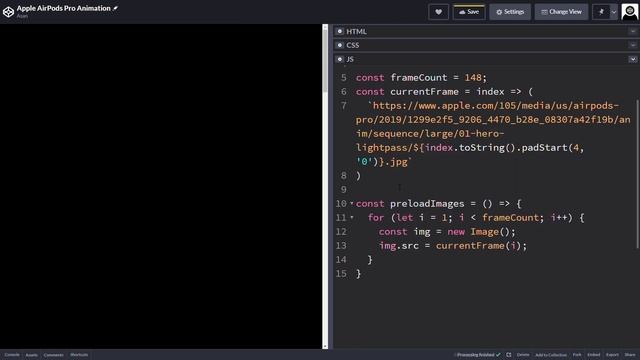Click 'new Image()' on line 12
The width and height of the screenshot is (640, 360).
[478, 231]
